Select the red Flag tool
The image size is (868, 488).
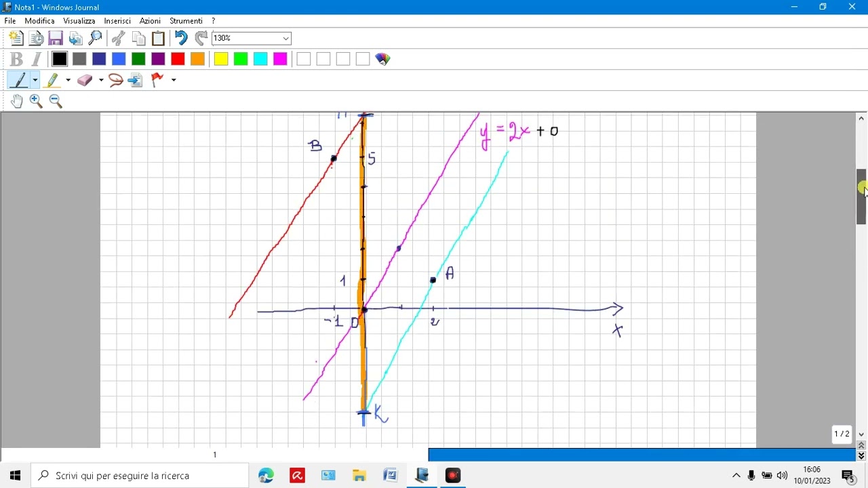(157, 80)
